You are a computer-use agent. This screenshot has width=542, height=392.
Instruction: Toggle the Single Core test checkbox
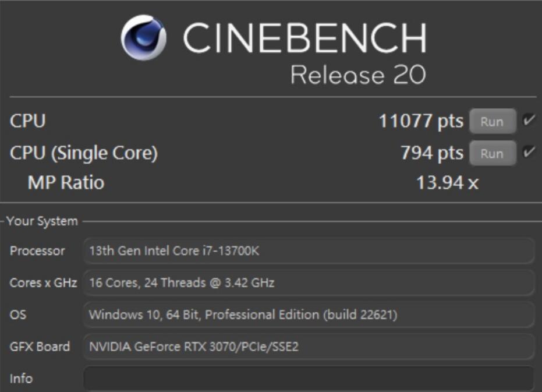click(529, 152)
